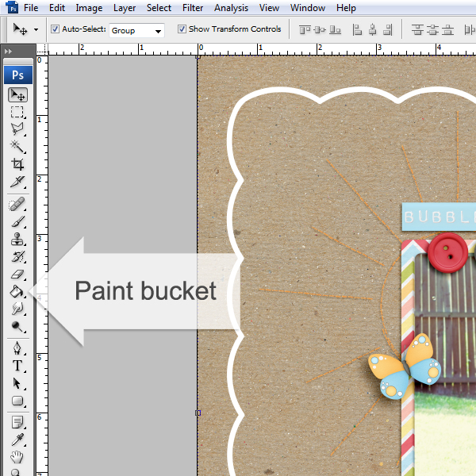Select the Slice tool
Image resolution: width=476 pixels, height=476 pixels.
pos(17,182)
